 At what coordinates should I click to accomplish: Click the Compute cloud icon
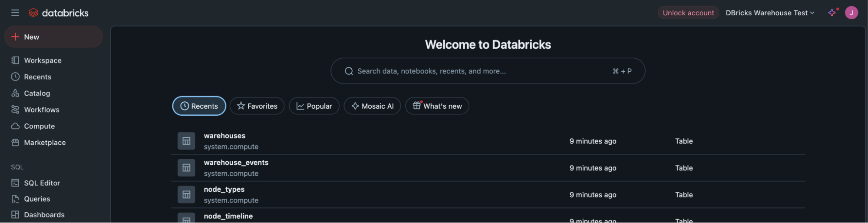[15, 126]
